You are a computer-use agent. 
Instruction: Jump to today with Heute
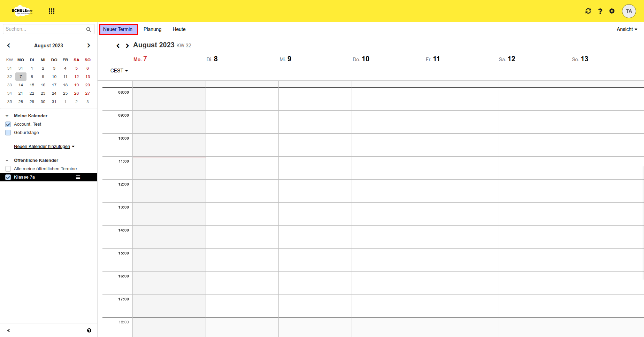[179, 29]
